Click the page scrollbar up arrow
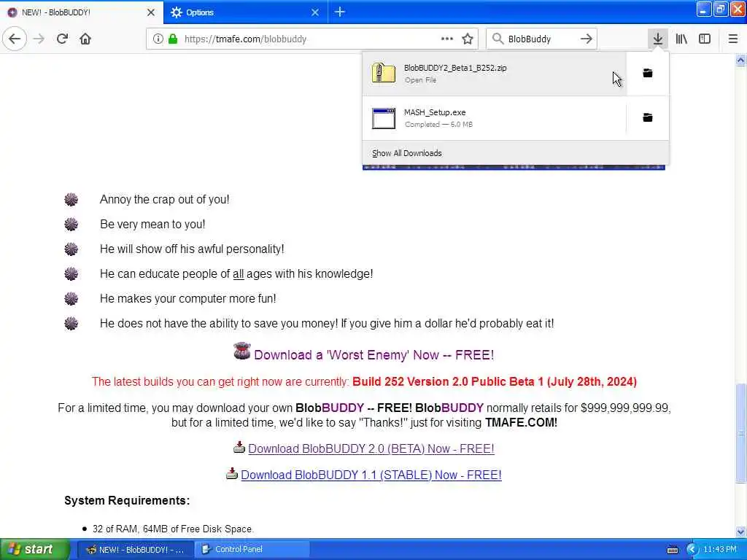Viewport: 747px width, 560px height. point(740,61)
